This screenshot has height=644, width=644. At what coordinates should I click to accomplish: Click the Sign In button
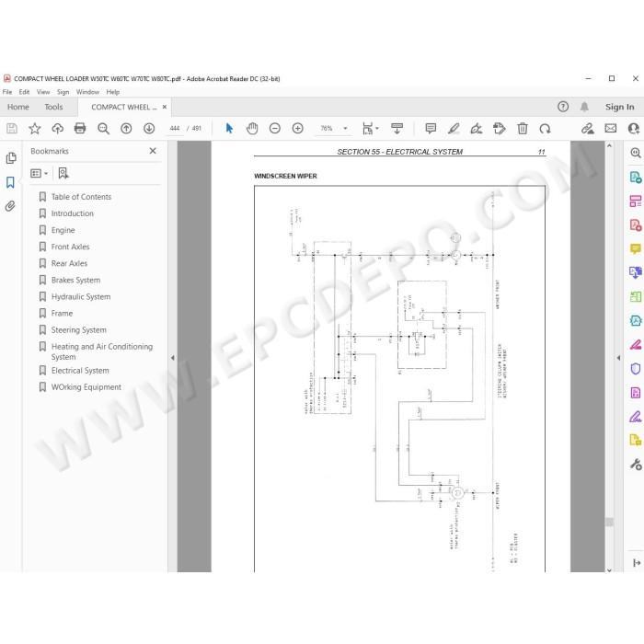619,107
